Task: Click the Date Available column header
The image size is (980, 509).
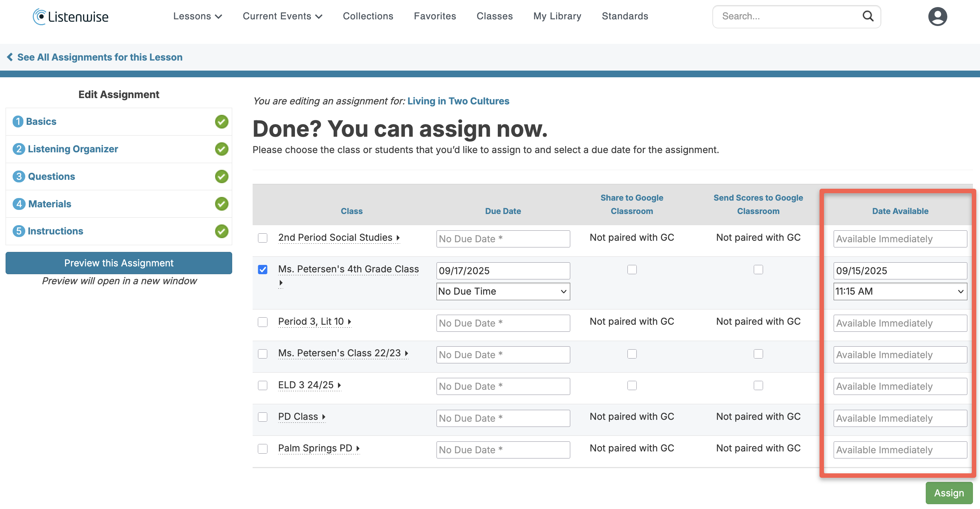Action: [x=900, y=211]
